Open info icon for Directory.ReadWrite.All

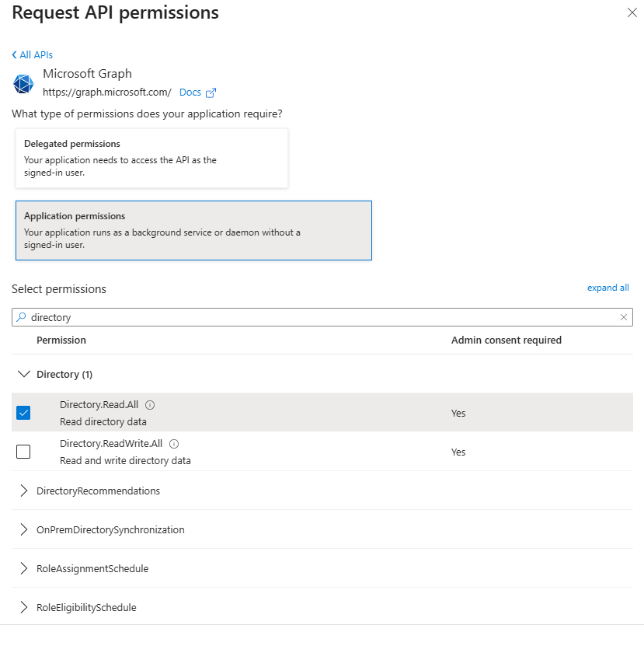coord(174,444)
